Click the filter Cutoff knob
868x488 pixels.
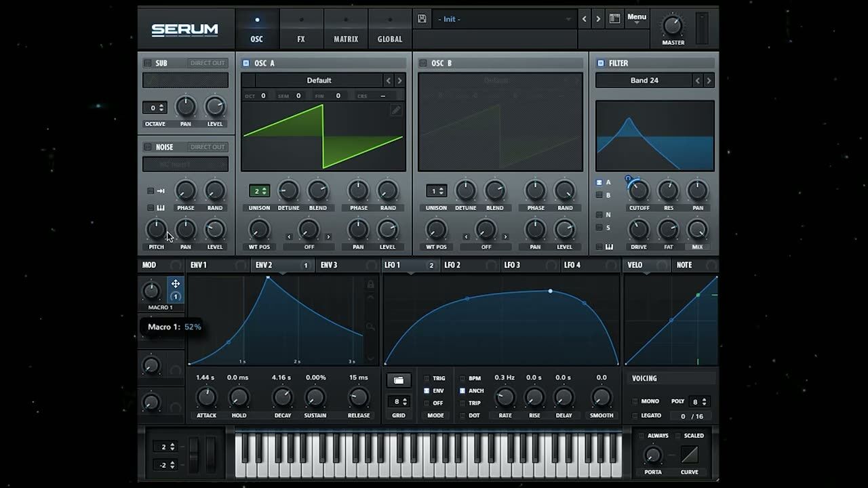tap(639, 191)
